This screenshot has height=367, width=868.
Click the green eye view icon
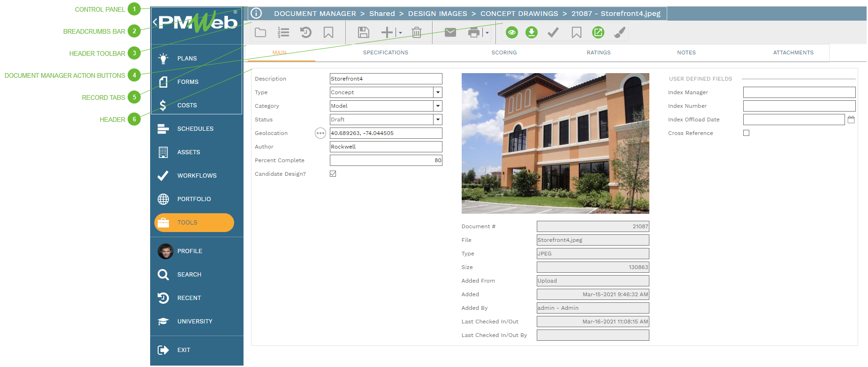click(x=511, y=32)
